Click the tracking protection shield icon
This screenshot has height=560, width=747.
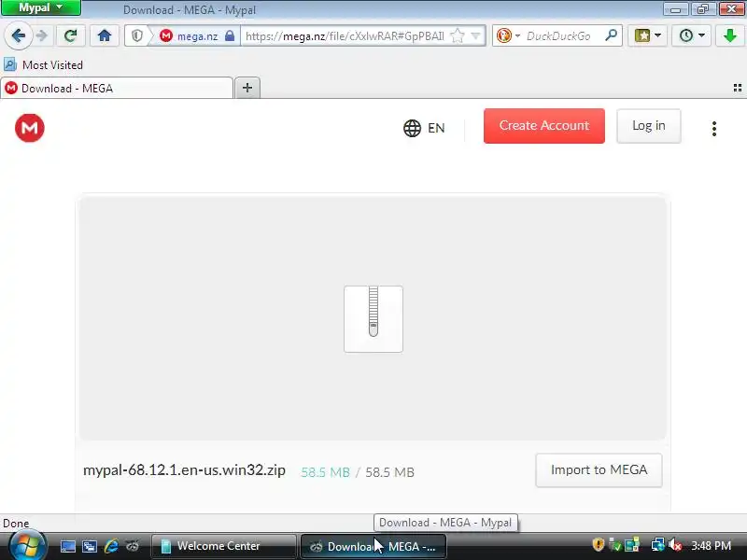click(x=137, y=36)
